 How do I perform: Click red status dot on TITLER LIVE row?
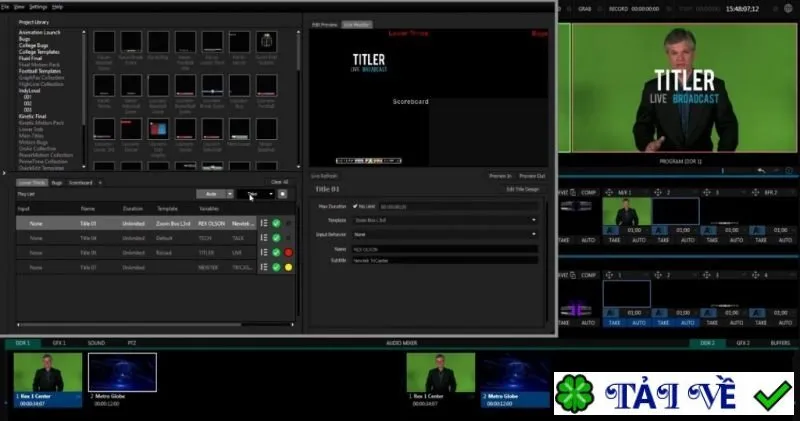click(289, 253)
